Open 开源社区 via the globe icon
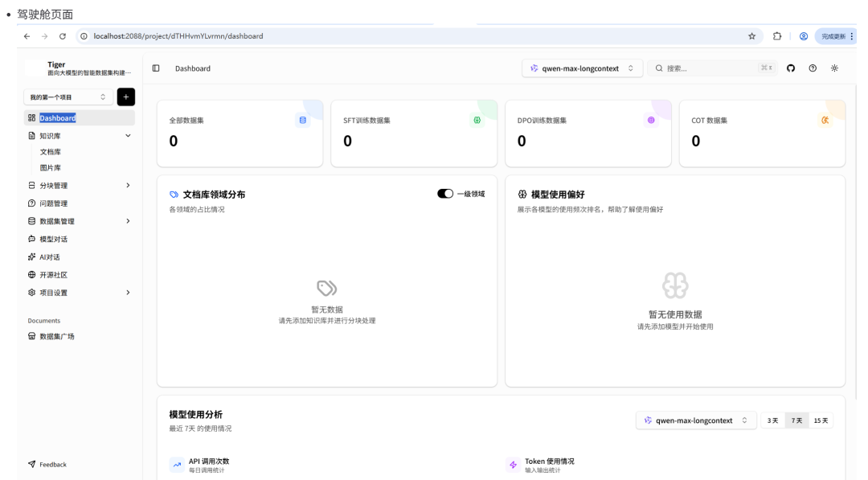This screenshot has height=480, width=868. [x=33, y=274]
